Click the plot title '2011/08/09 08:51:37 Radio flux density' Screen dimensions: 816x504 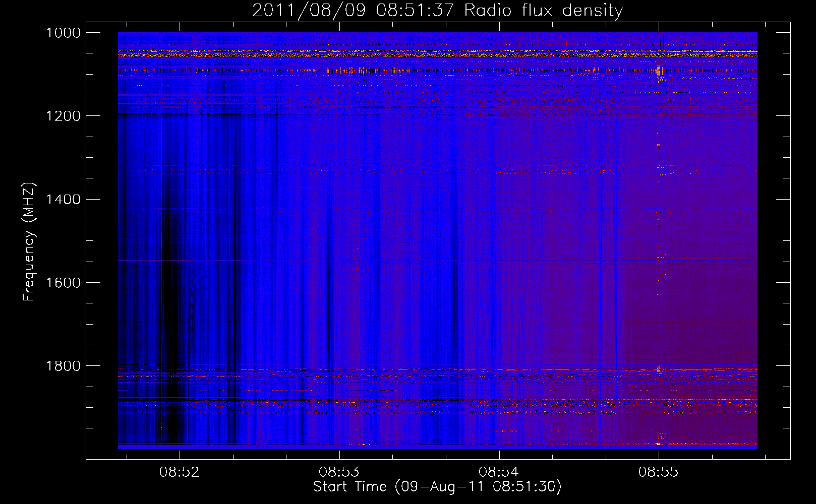click(x=437, y=10)
